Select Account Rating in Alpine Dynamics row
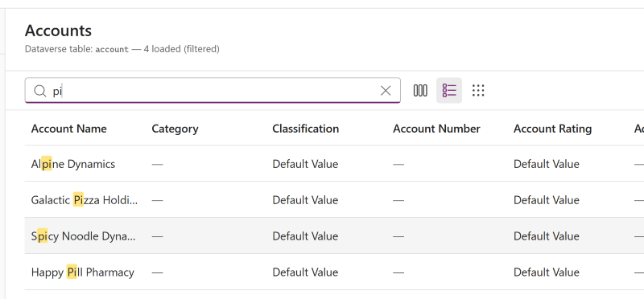The width and height of the screenshot is (644, 299). (x=547, y=164)
